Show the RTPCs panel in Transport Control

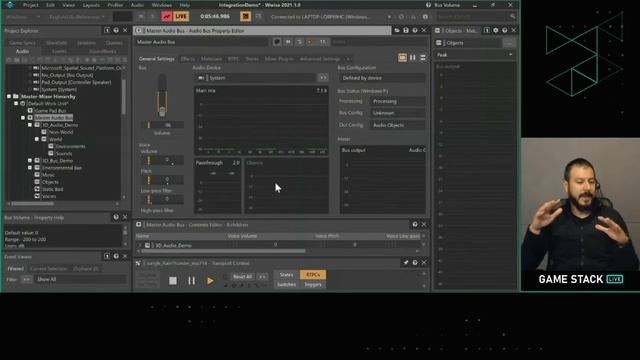[x=313, y=275]
